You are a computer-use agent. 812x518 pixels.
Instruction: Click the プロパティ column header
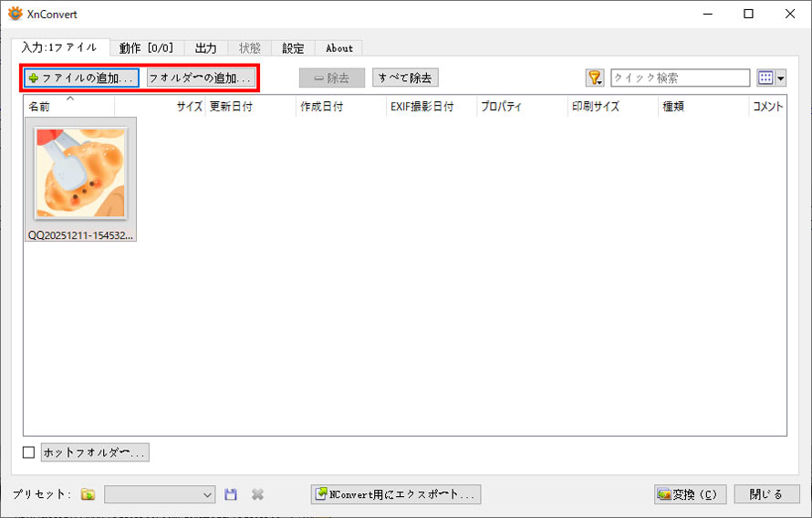[523, 106]
